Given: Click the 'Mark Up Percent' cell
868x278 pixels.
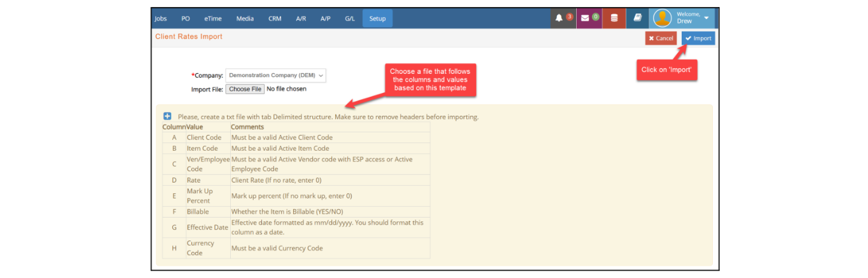Looking at the screenshot, I should [x=208, y=196].
